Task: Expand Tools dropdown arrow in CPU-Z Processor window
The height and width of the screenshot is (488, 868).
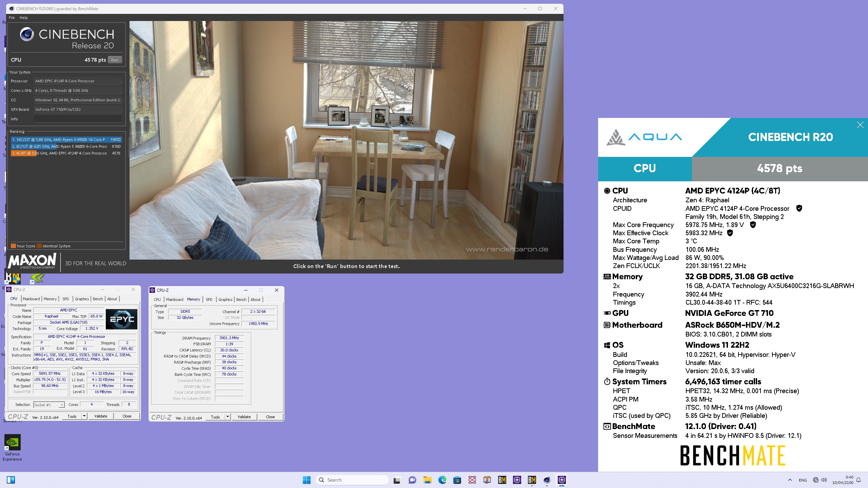Action: pos(84,416)
